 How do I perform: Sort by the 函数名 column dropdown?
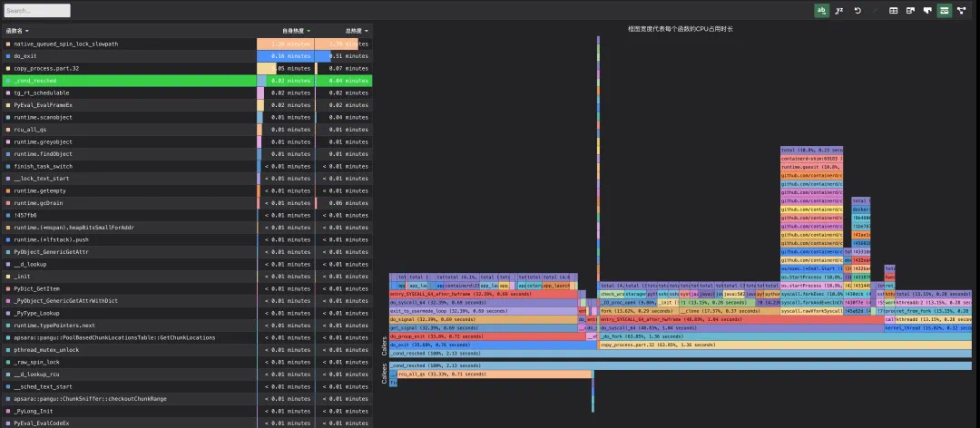17,31
